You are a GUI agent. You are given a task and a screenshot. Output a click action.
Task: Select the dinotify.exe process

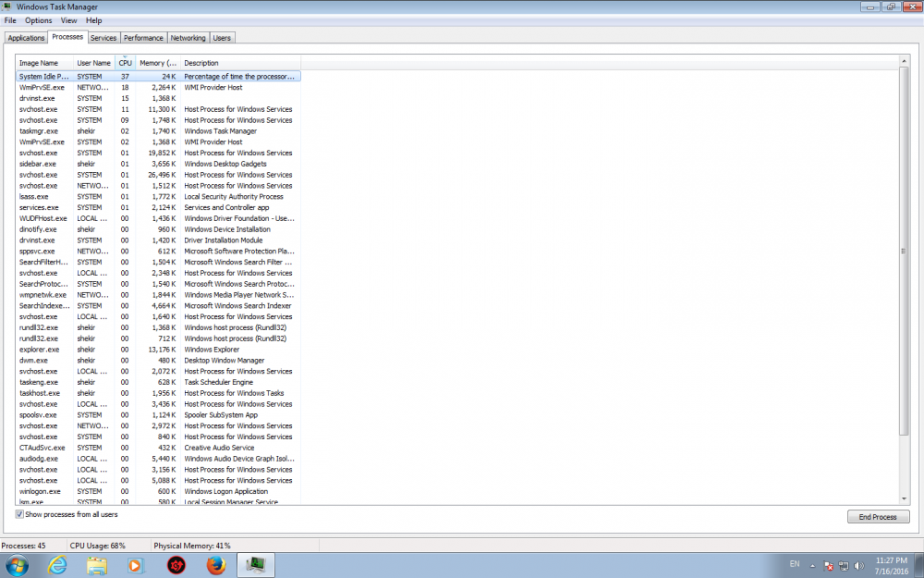coord(158,229)
